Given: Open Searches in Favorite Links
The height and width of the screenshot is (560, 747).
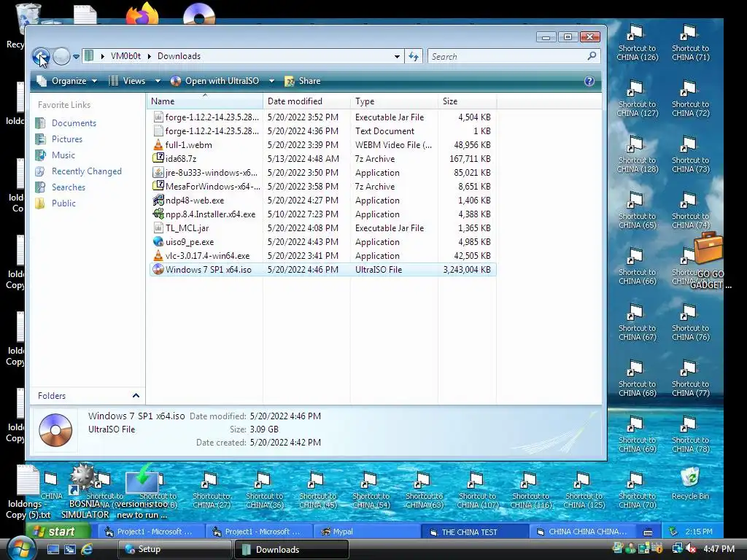Looking at the screenshot, I should tap(68, 187).
